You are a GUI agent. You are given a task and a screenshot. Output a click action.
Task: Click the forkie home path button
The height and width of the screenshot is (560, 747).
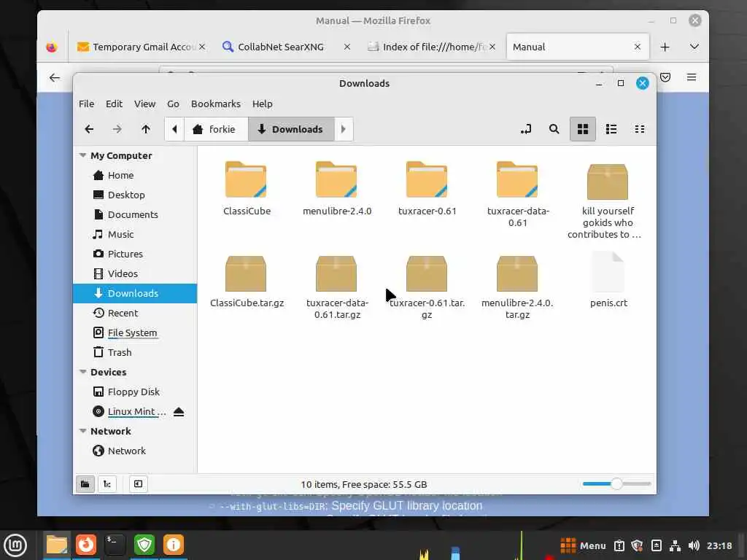click(216, 129)
